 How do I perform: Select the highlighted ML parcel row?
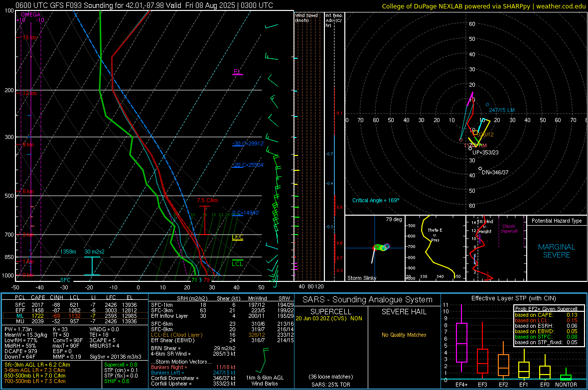tap(75, 316)
